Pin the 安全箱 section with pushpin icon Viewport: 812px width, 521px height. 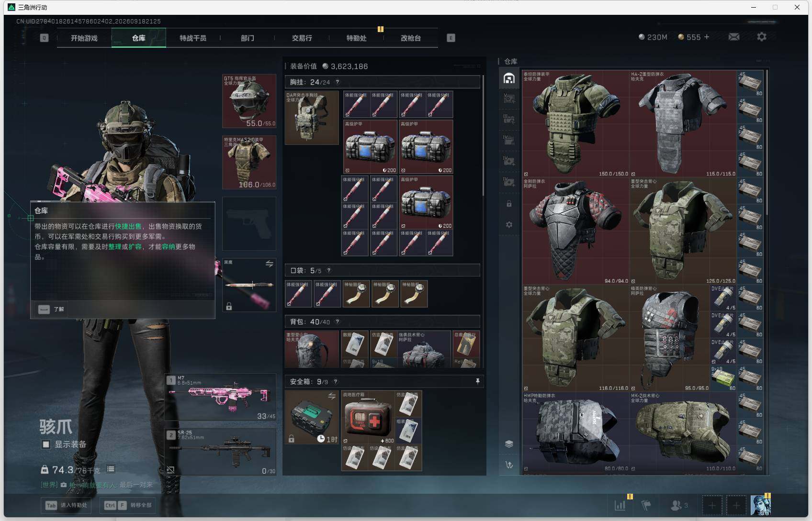tap(477, 381)
